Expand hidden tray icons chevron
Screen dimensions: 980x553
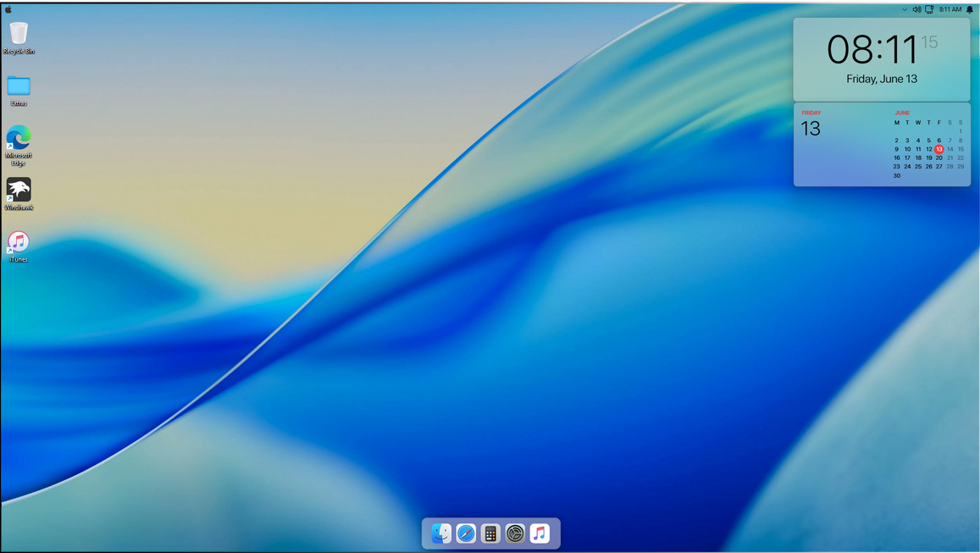coord(905,9)
